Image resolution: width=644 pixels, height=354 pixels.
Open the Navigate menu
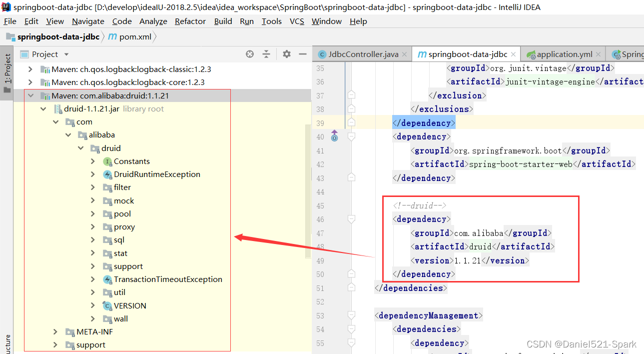coord(88,21)
